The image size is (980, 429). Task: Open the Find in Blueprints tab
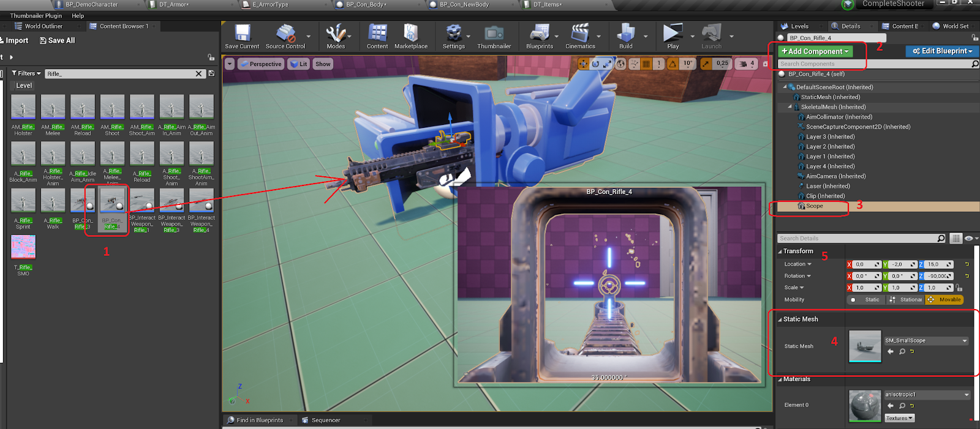[x=260, y=420]
